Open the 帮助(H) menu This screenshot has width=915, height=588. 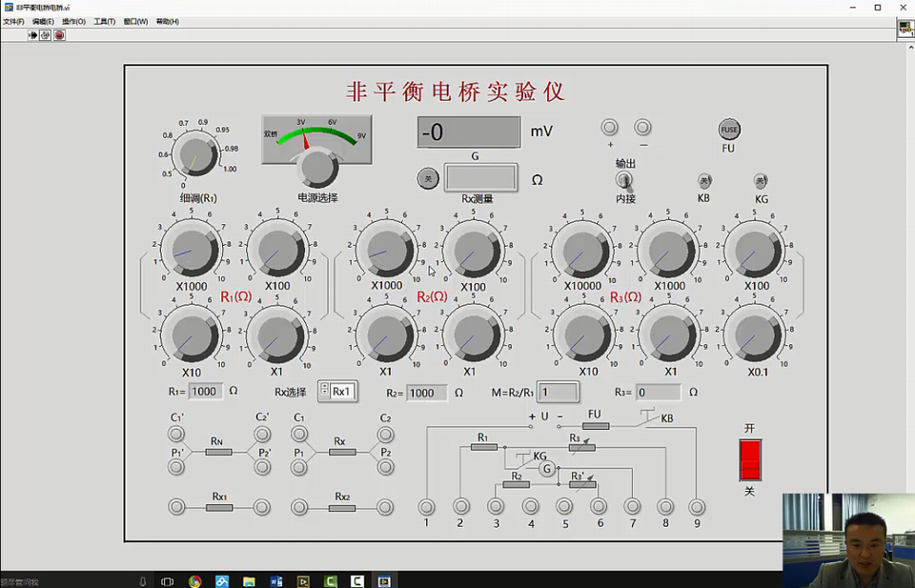pyautogui.click(x=168, y=22)
